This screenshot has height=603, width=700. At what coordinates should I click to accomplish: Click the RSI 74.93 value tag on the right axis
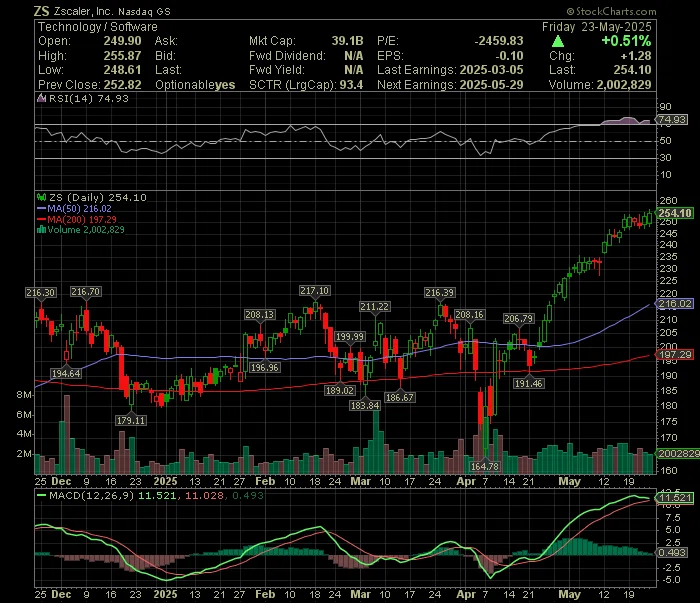672,120
